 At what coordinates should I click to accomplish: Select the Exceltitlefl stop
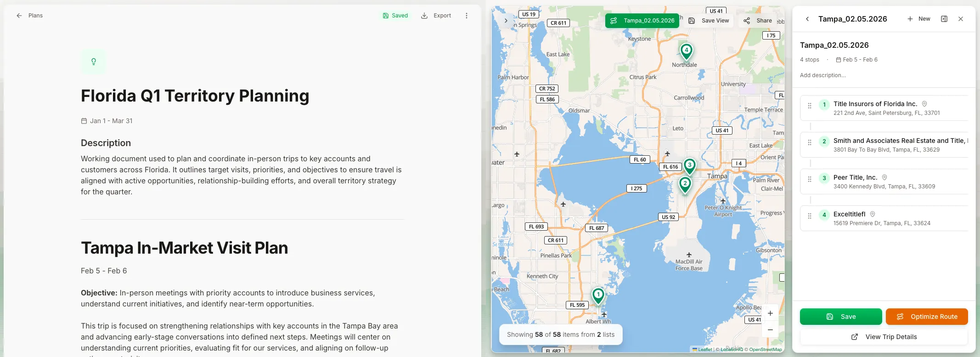[884, 218]
